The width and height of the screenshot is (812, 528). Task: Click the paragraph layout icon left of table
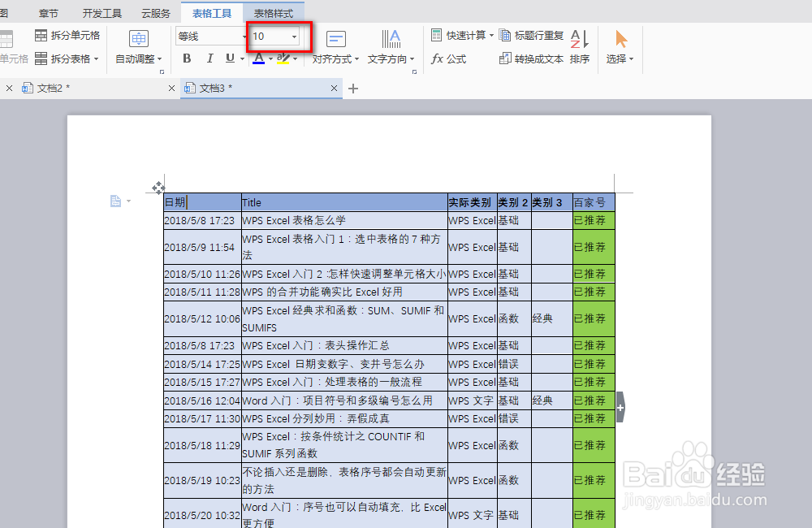pyautogui.click(x=115, y=201)
